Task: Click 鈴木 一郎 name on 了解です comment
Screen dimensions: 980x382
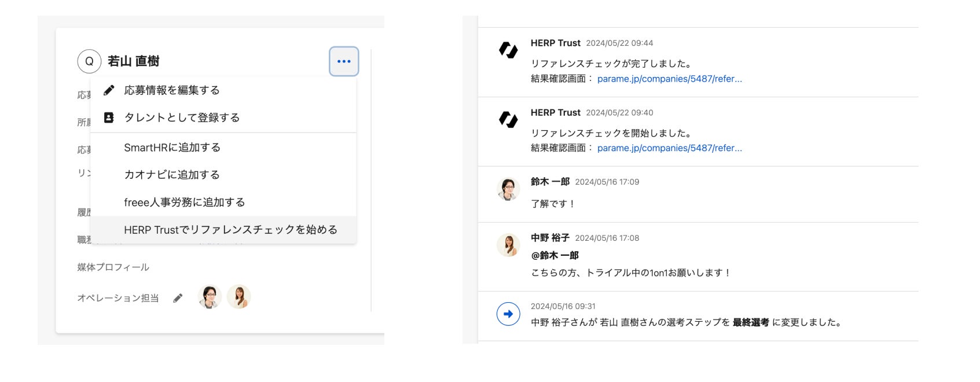Action: point(550,182)
